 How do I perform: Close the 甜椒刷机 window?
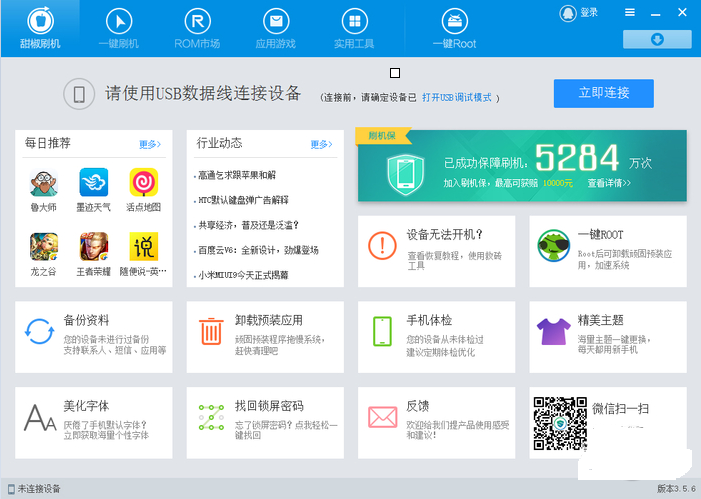[x=682, y=13]
